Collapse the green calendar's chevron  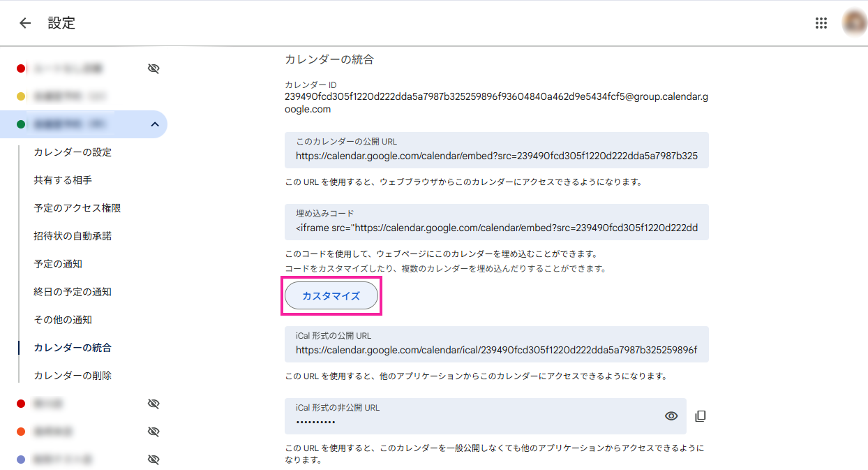tap(154, 124)
